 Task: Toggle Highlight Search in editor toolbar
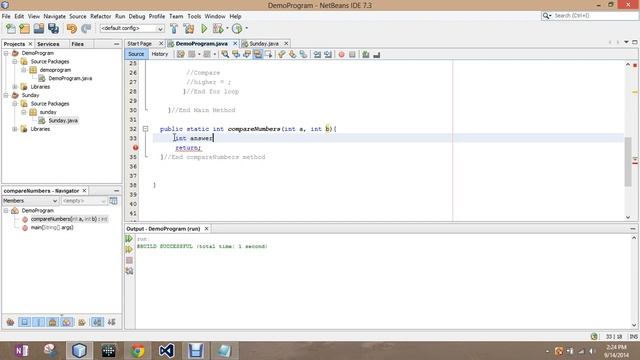(258, 54)
